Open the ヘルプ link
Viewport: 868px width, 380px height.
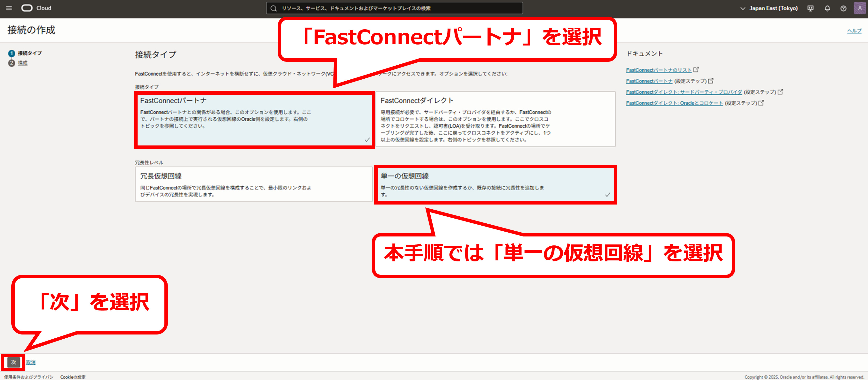pos(854,31)
